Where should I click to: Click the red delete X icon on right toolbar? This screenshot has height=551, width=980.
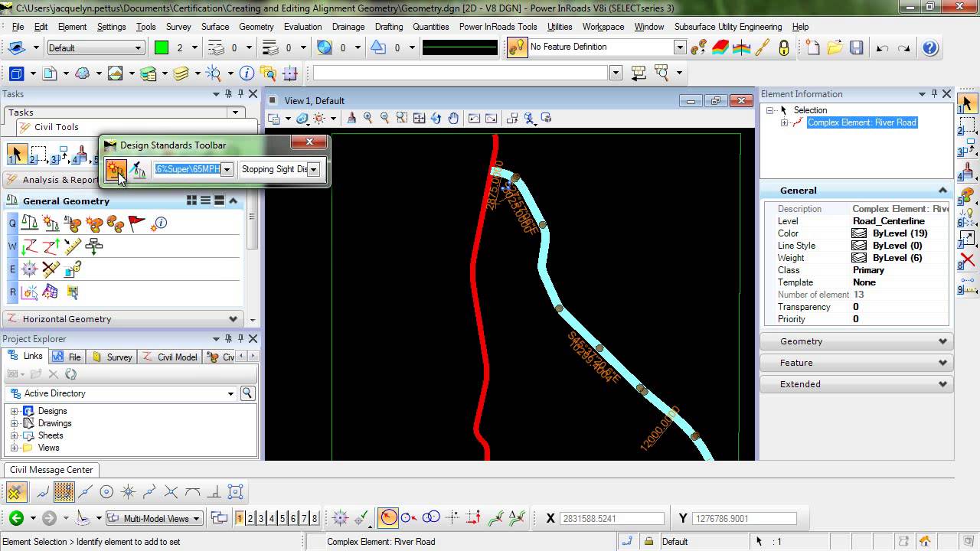point(968,261)
